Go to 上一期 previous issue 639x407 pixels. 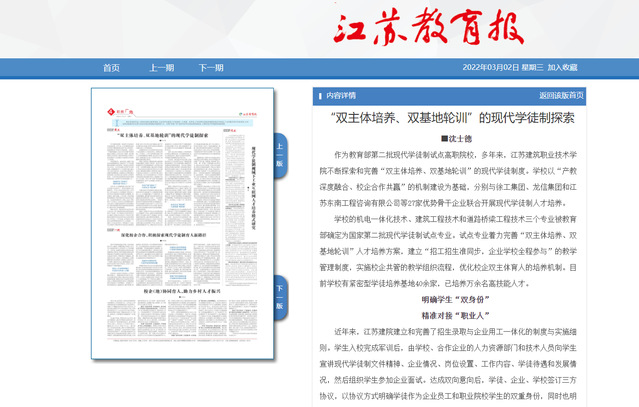pyautogui.click(x=161, y=68)
